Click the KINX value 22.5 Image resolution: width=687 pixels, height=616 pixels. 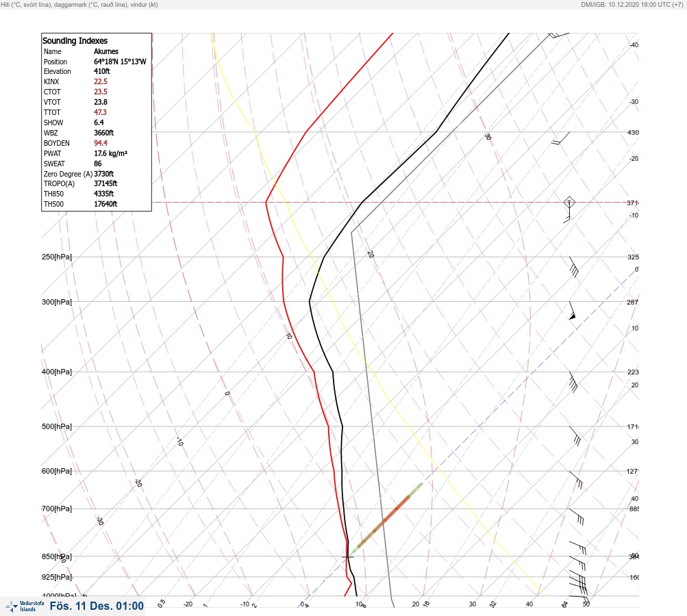(x=100, y=81)
